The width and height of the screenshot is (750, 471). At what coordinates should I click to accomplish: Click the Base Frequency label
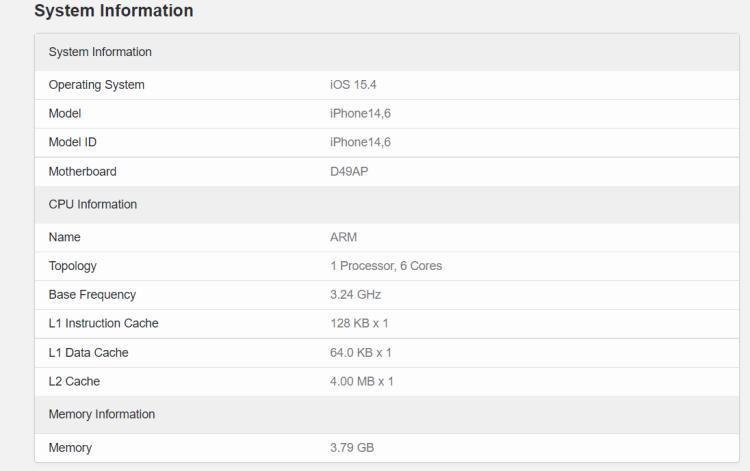tap(92, 295)
